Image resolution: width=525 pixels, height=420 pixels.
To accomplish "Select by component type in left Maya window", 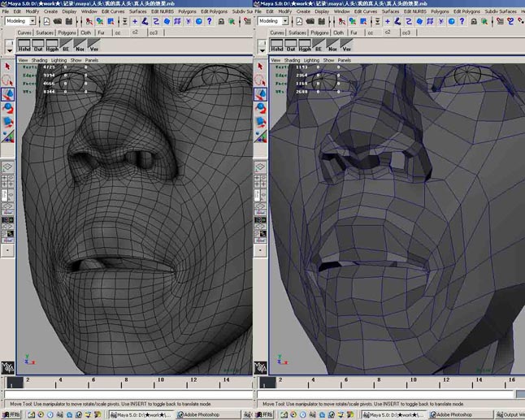I will point(111,21).
